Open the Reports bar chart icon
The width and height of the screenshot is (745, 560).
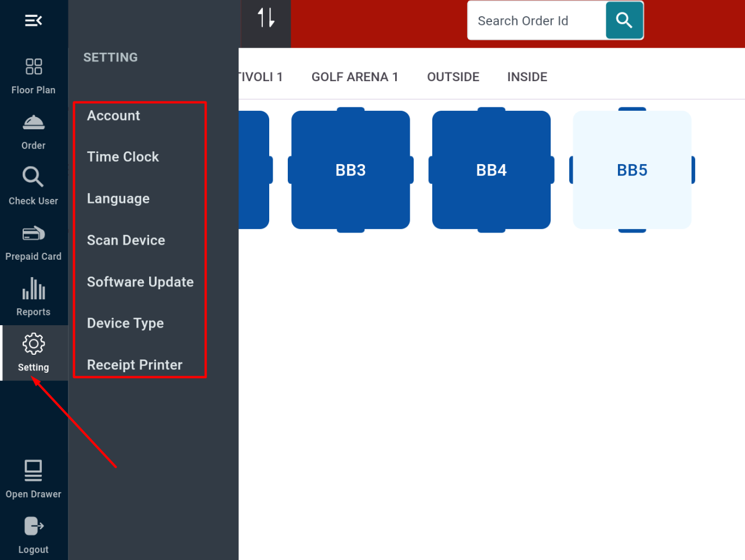point(34,289)
